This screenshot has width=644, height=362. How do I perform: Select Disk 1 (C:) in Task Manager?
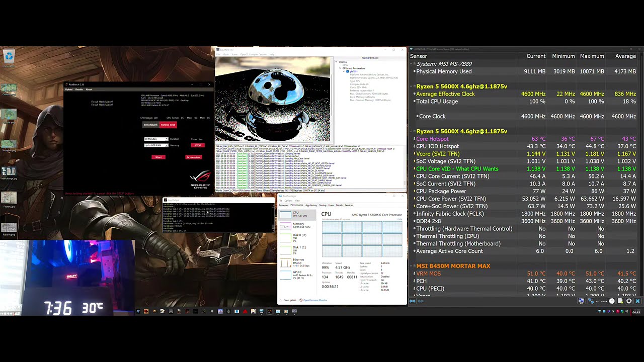click(297, 249)
